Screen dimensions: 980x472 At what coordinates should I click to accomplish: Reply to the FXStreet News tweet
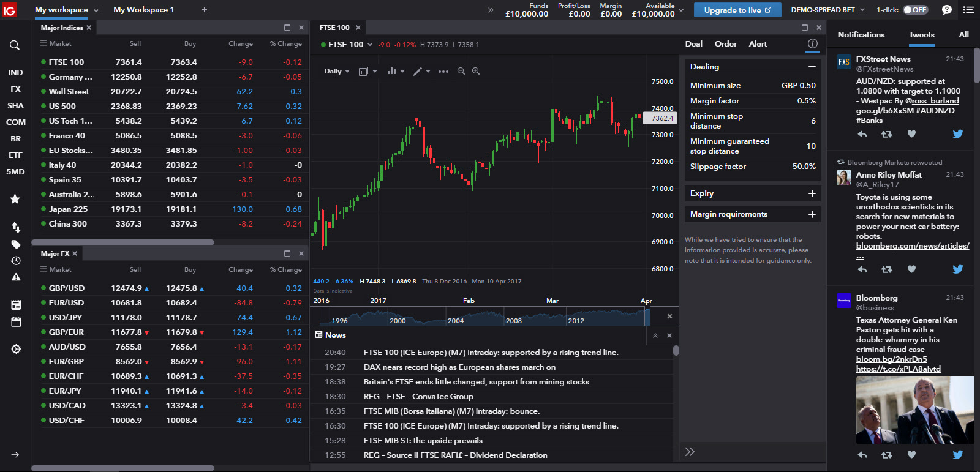point(862,134)
